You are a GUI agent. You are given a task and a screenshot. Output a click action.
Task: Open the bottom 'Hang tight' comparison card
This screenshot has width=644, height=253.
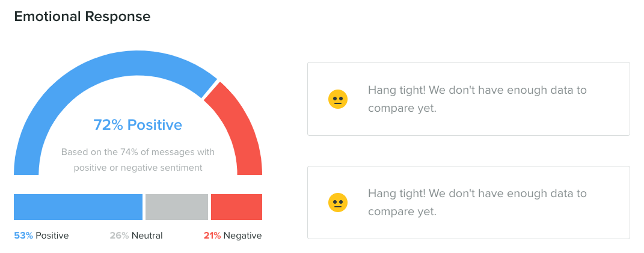pos(468,203)
